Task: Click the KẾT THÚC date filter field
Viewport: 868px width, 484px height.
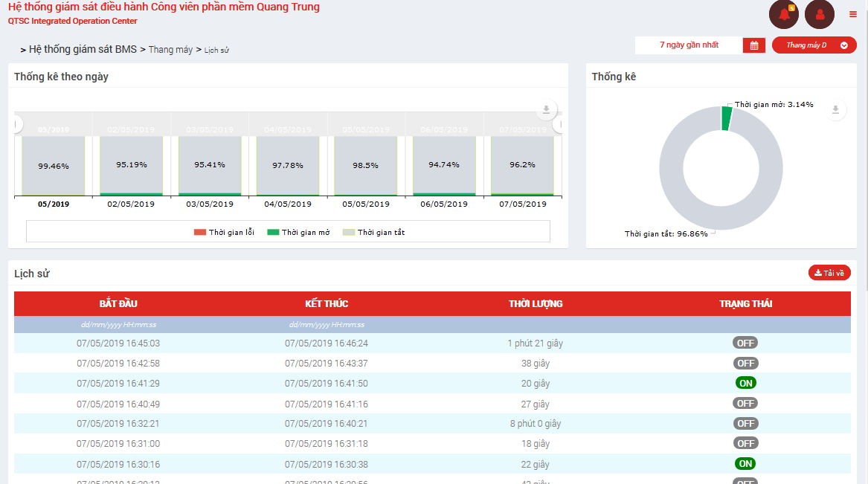Action: tap(327, 325)
